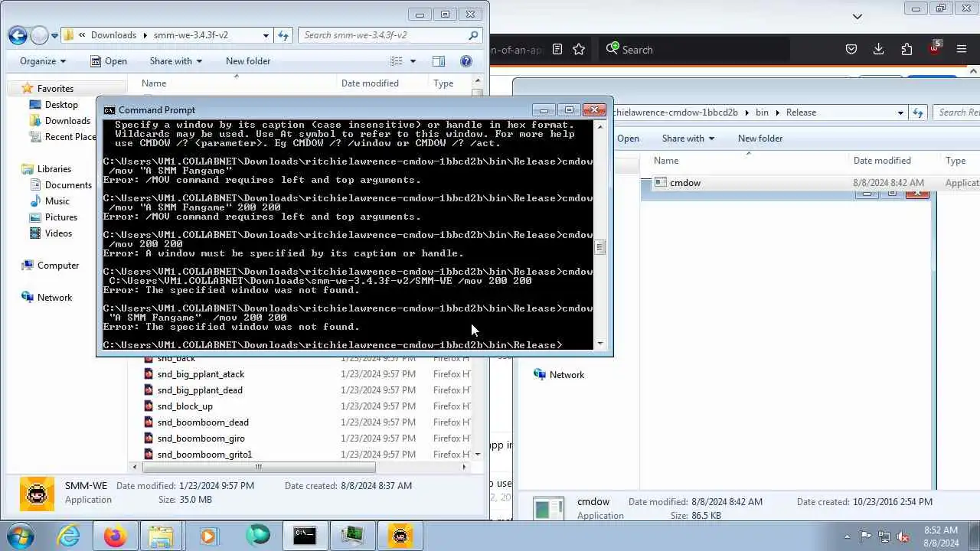Select Videos under Libraries
This screenshot has width=980, height=551.
click(58, 233)
